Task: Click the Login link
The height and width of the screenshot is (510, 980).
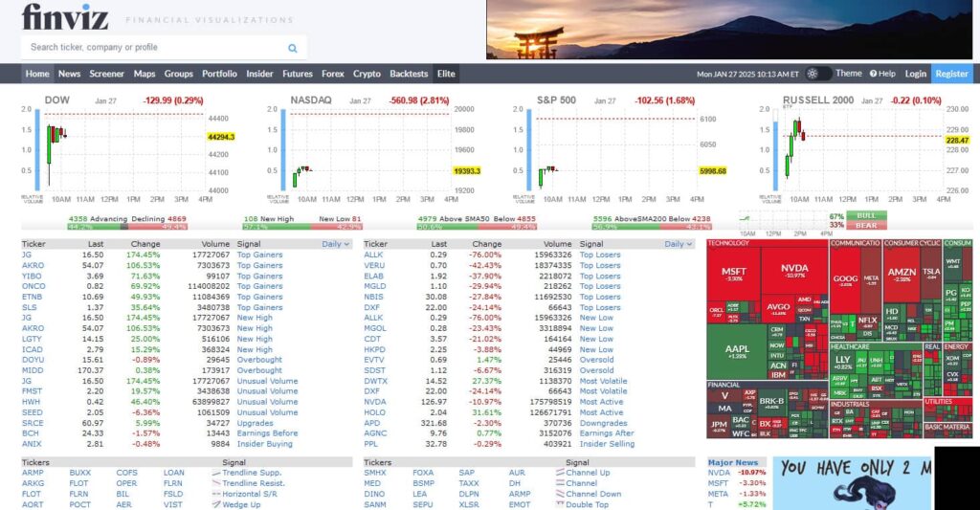Action: [x=916, y=74]
